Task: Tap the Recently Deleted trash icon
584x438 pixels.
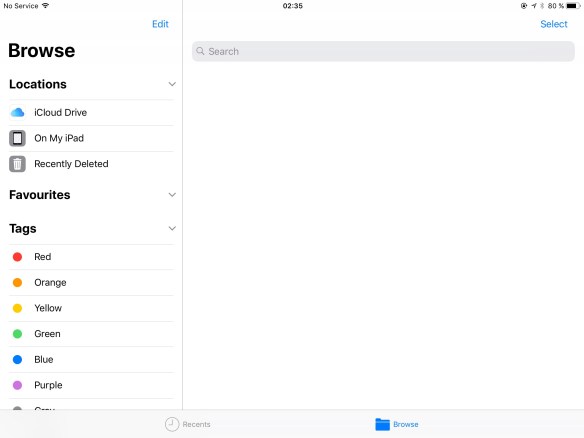Action: point(18,164)
